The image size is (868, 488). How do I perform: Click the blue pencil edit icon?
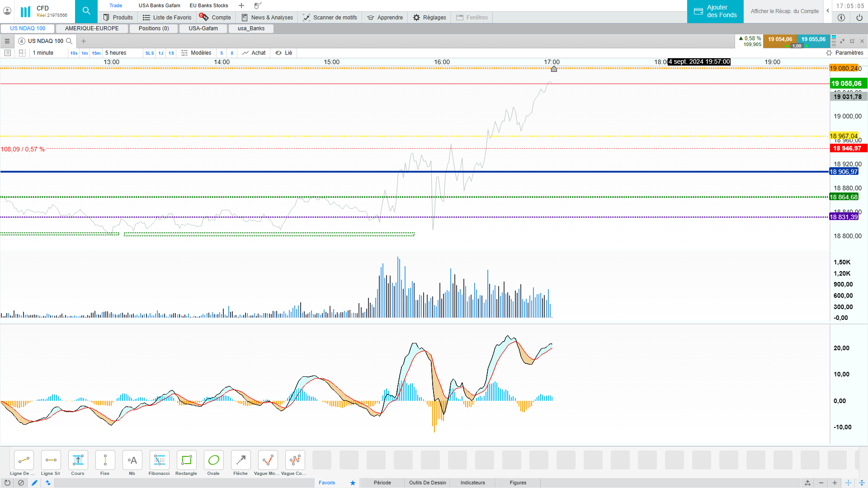(x=34, y=483)
